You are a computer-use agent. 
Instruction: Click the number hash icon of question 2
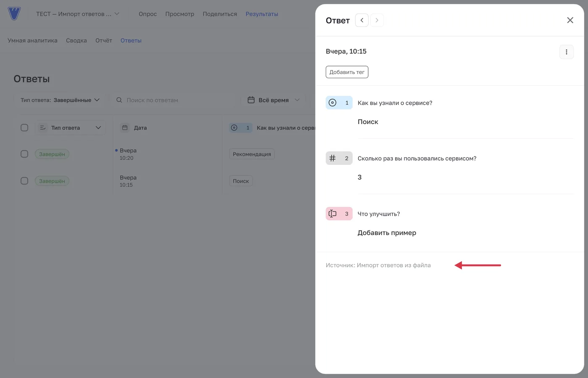tap(332, 158)
